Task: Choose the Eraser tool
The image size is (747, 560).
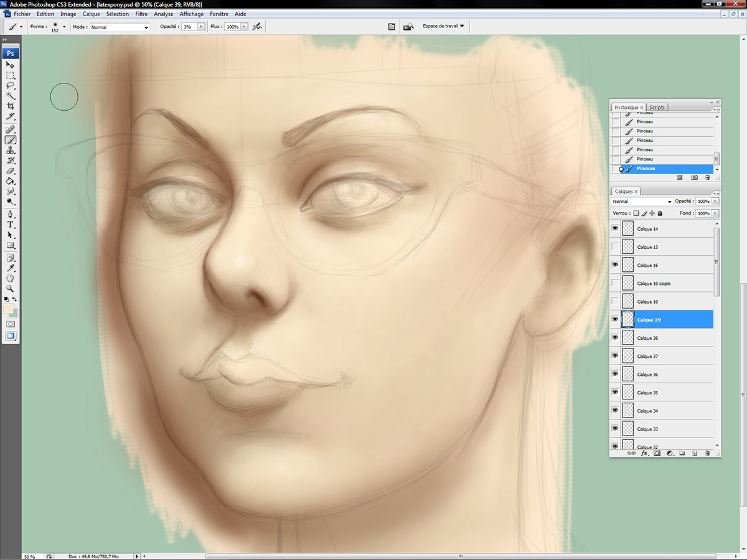Action: (11, 171)
